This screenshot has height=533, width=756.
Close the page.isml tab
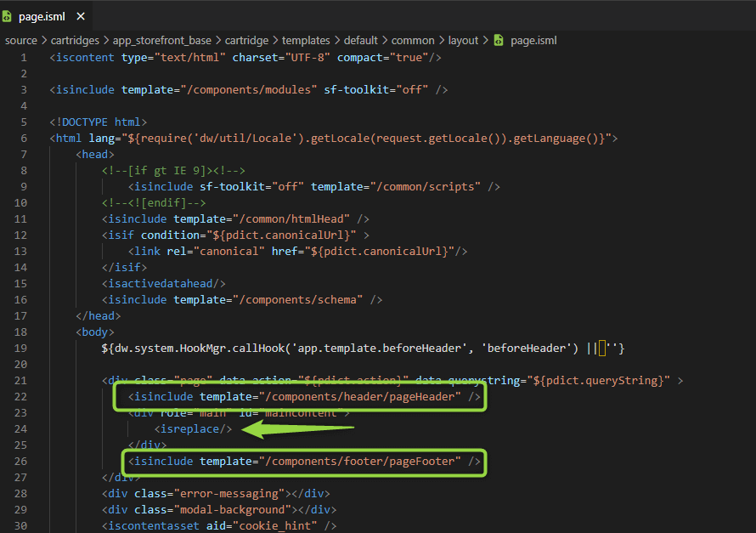coord(81,16)
